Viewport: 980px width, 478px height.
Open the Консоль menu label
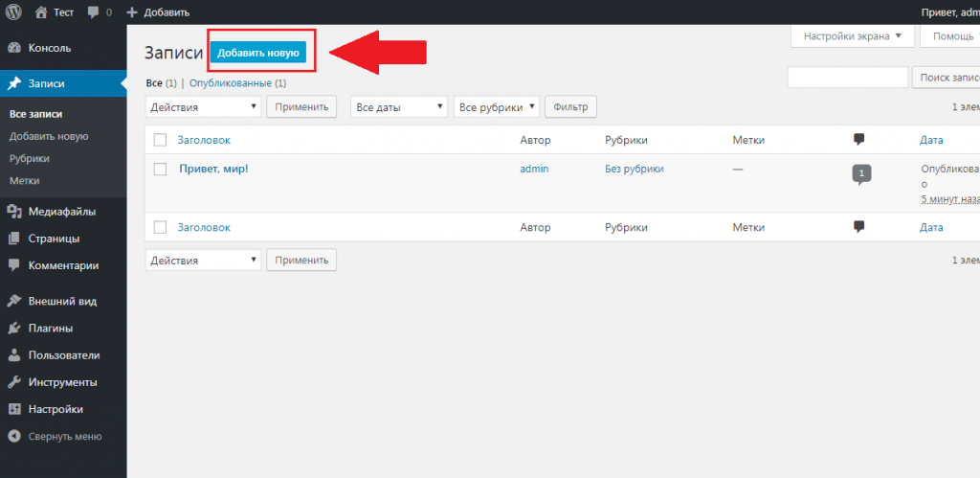(x=50, y=48)
